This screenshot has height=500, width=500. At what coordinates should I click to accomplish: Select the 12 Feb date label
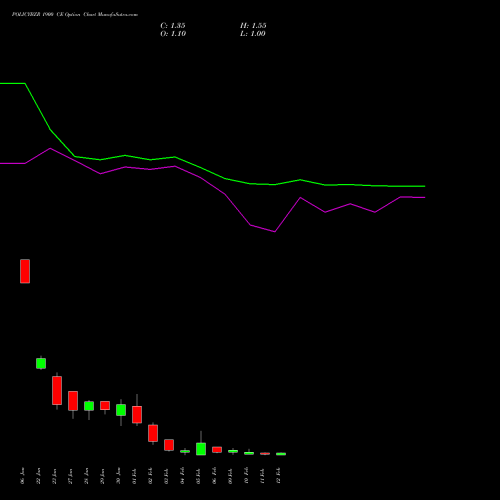pos(279,476)
